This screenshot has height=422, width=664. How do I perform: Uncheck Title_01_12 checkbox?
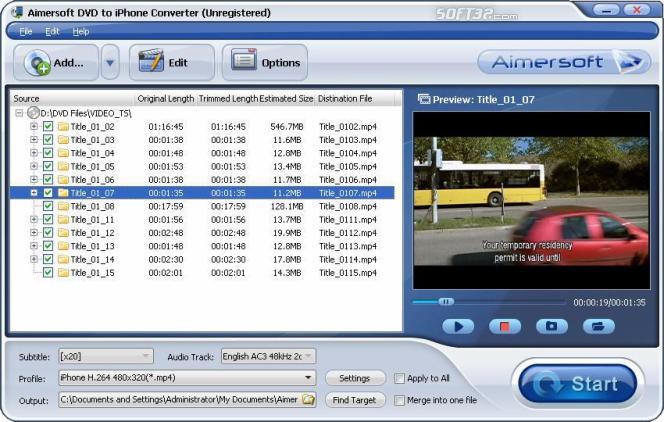[x=48, y=233]
